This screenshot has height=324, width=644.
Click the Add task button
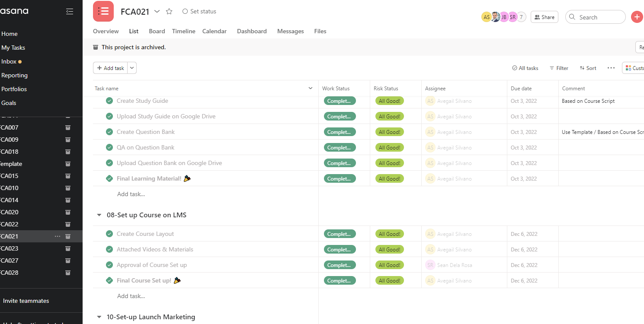point(110,68)
